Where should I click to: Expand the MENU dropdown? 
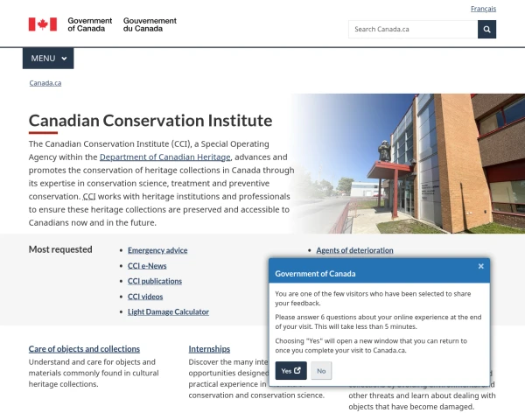click(x=48, y=59)
